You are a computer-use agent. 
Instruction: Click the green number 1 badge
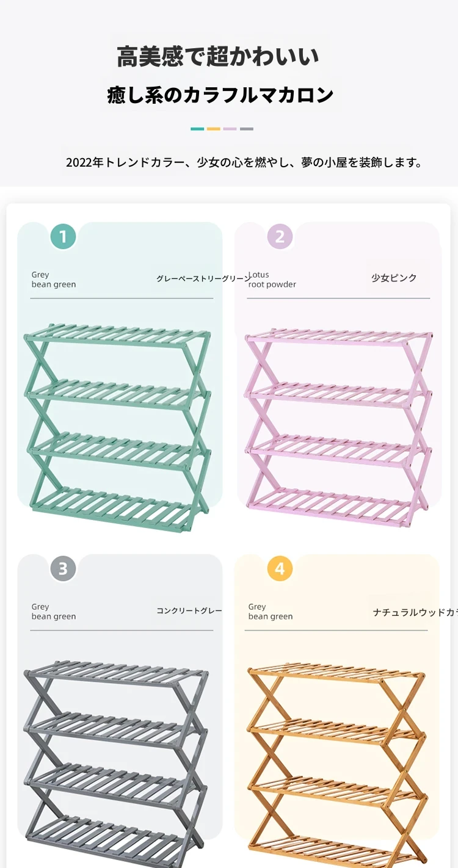[63, 236]
